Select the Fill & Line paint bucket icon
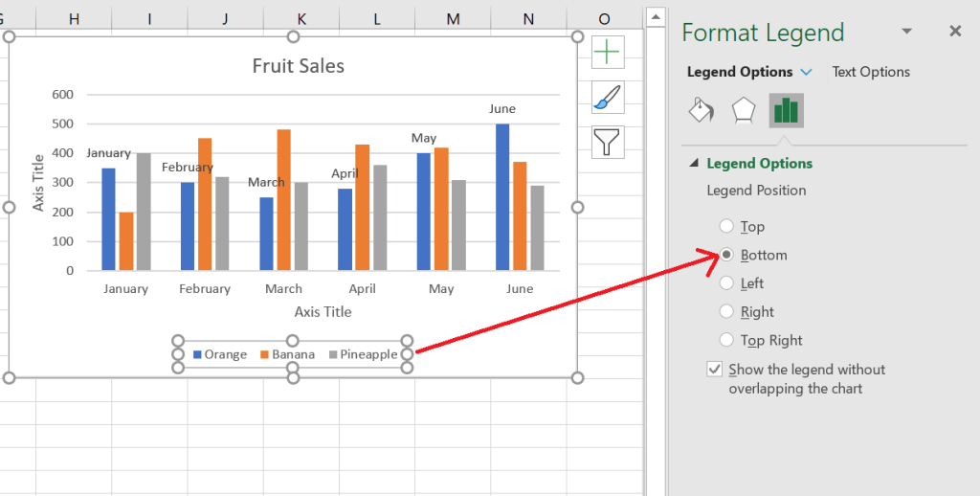980x496 pixels. (x=701, y=110)
